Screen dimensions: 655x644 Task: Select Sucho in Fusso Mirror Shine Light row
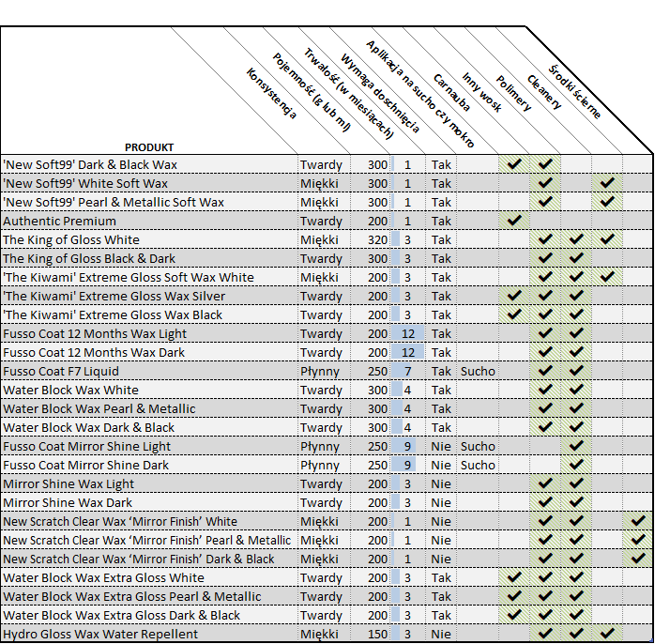[478, 446]
